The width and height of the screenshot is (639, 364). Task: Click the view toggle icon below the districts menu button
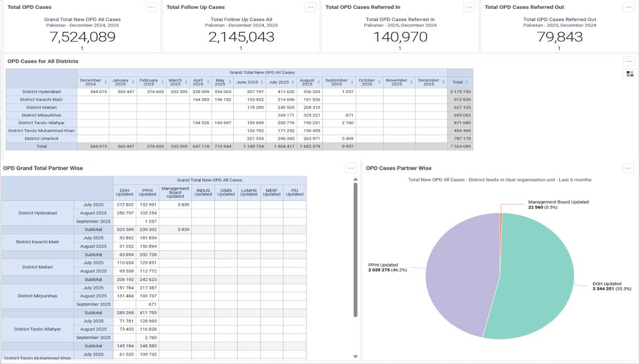[630, 73]
